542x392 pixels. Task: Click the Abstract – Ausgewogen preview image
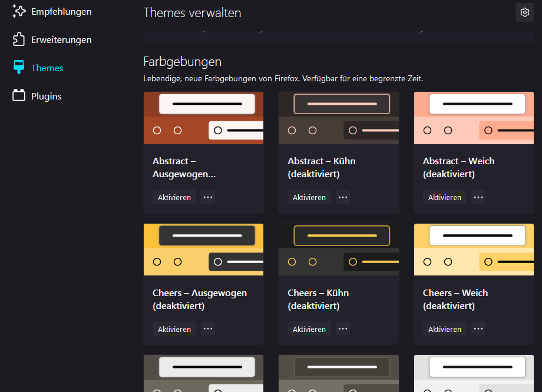(203, 118)
